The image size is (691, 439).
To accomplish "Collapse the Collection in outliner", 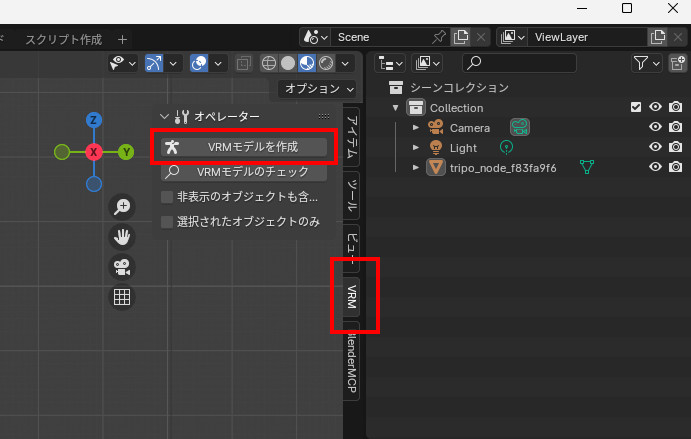I will 397,108.
